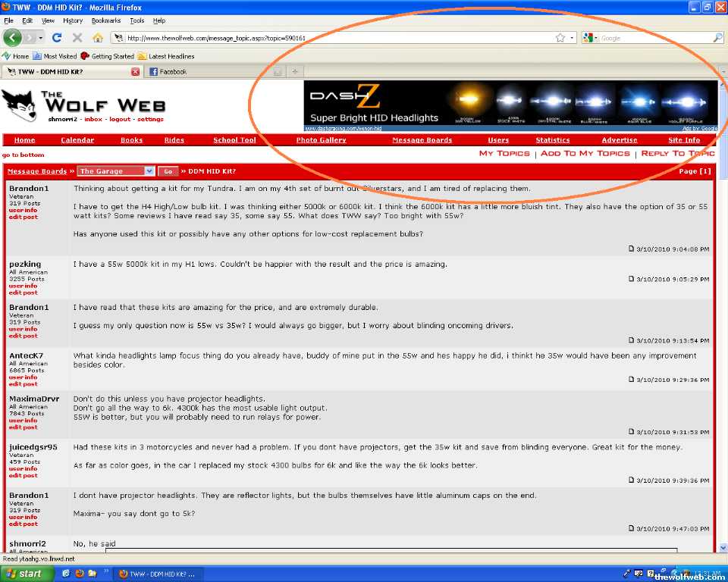Image resolution: width=728 pixels, height=582 pixels.
Task: Open the back/forward history dropdown arrow
Action: pyautogui.click(x=41, y=38)
